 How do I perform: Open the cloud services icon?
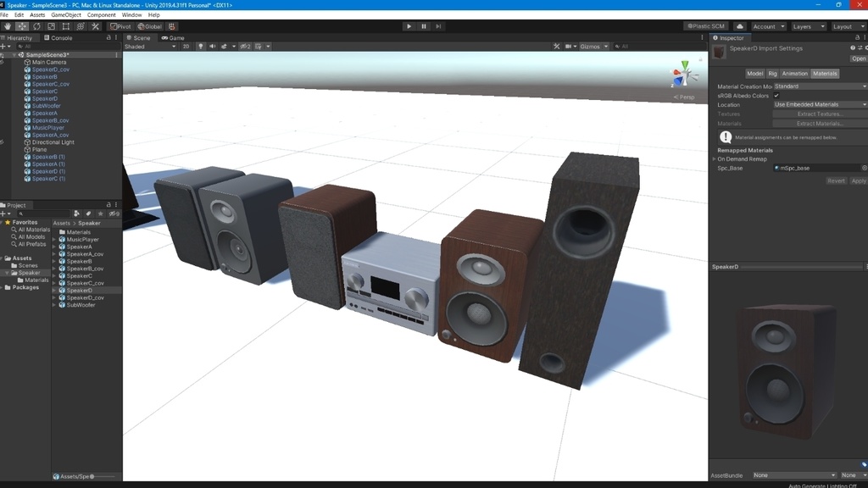click(x=739, y=26)
